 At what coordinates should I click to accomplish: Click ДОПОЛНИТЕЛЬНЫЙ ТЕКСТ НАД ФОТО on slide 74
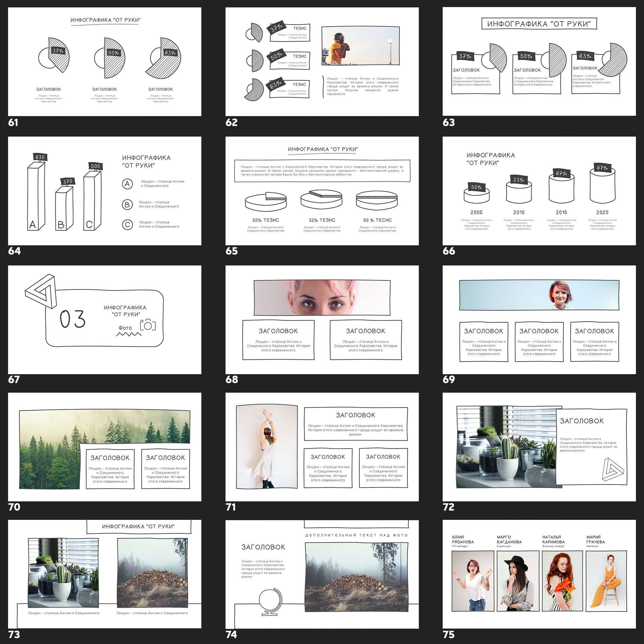coord(356,535)
